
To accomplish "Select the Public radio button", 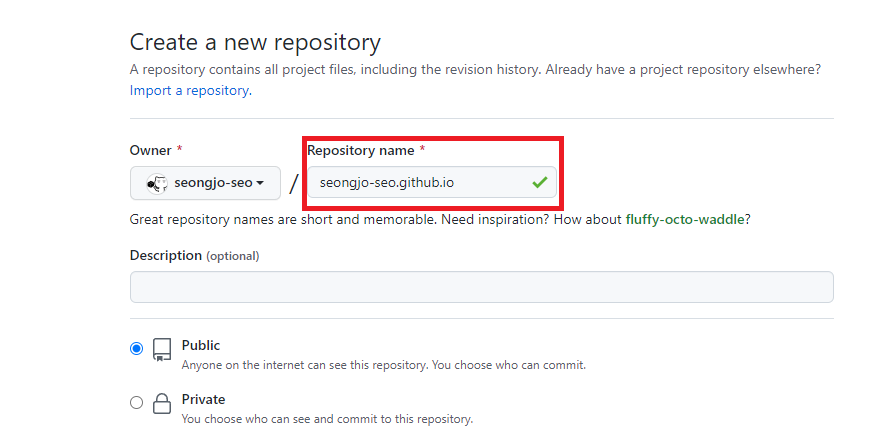I will click(x=136, y=348).
